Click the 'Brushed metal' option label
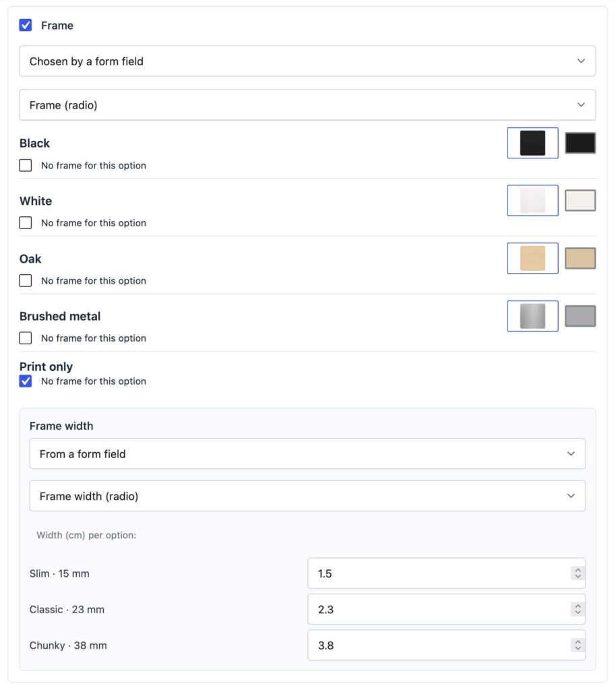The image size is (616, 690). pos(60,316)
